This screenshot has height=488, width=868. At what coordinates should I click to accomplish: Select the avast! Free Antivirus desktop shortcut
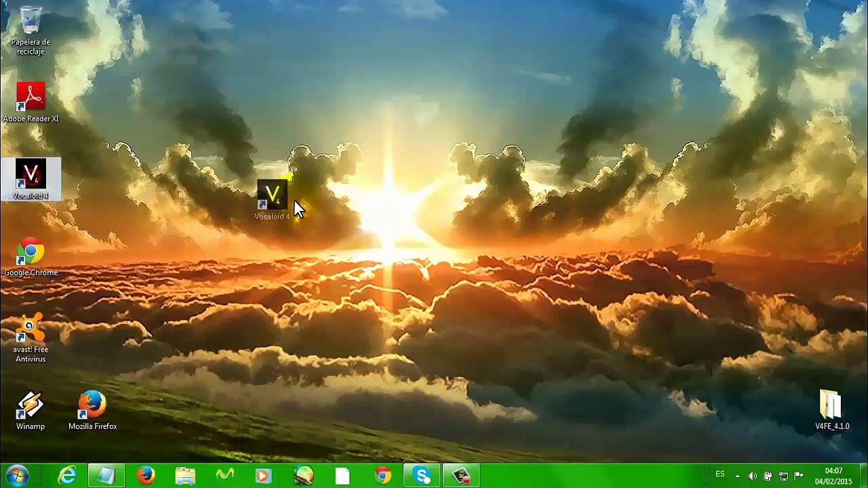coord(31,338)
